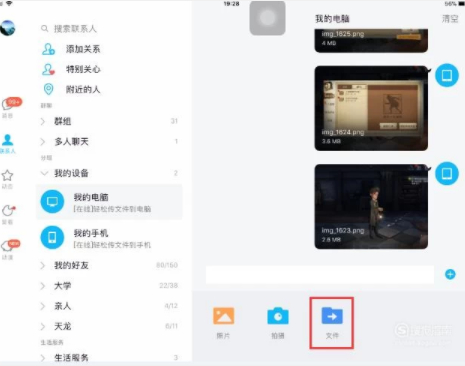Image resolution: width=465 pixels, height=366 pixels.
Task: Click the 我的设备 label
Action: (x=71, y=173)
